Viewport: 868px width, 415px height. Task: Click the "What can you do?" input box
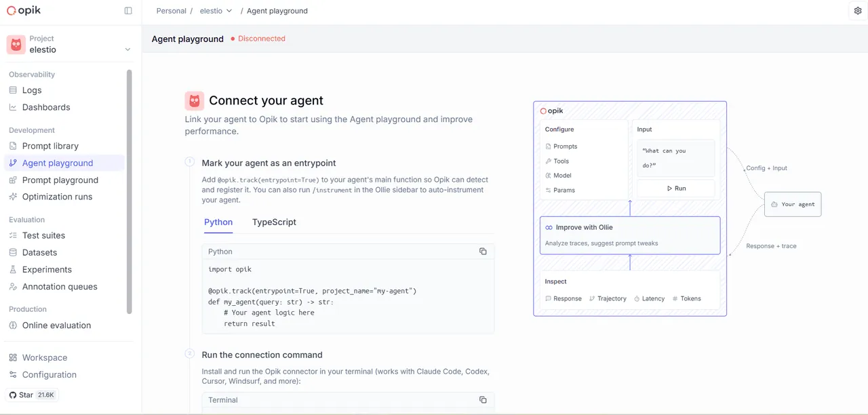676,158
